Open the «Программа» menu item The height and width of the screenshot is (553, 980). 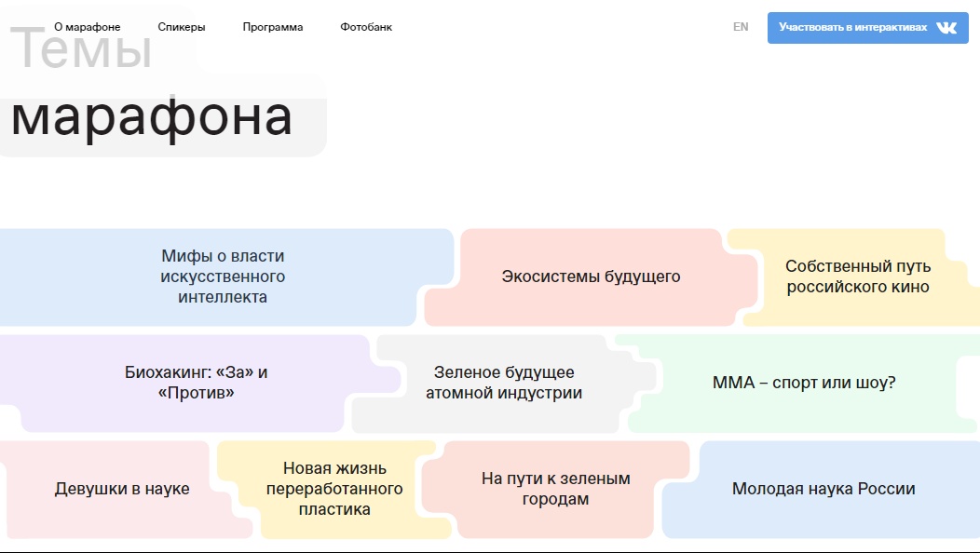click(273, 27)
